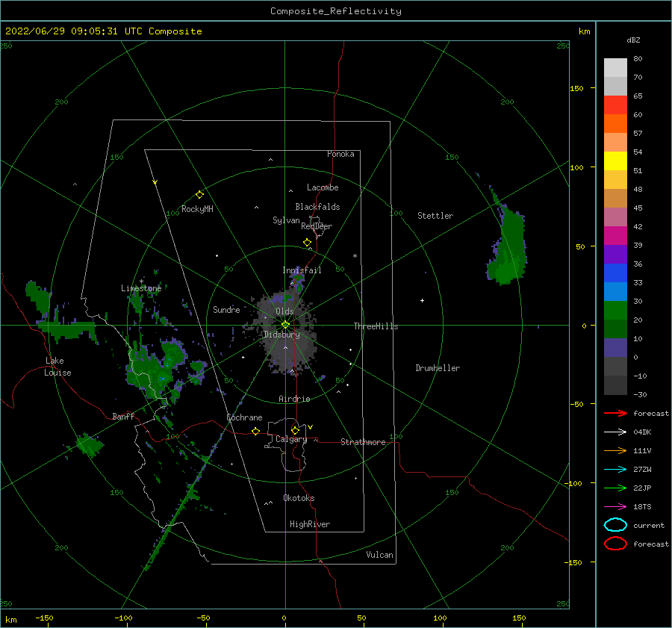Click the Blackfalds label

click(x=317, y=207)
